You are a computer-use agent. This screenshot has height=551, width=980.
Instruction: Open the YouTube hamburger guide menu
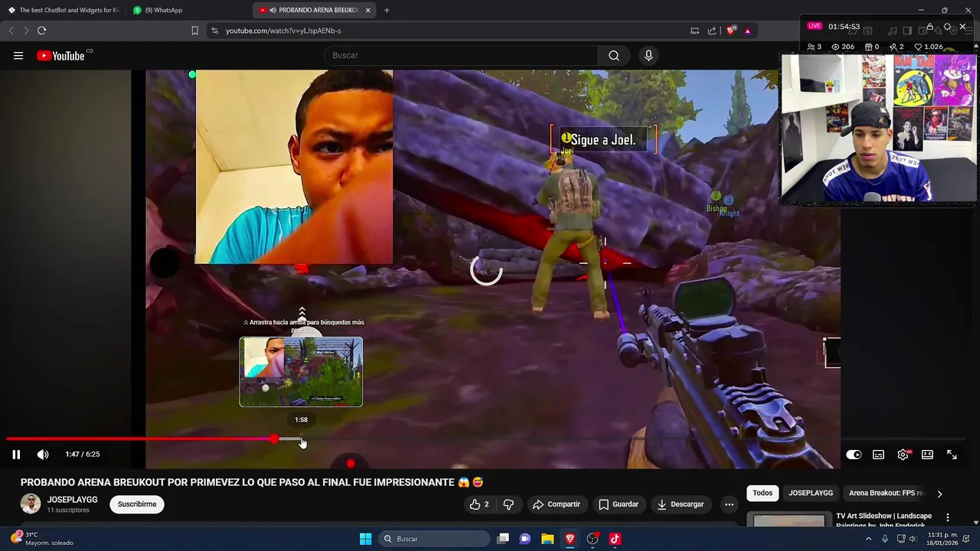coord(18,55)
